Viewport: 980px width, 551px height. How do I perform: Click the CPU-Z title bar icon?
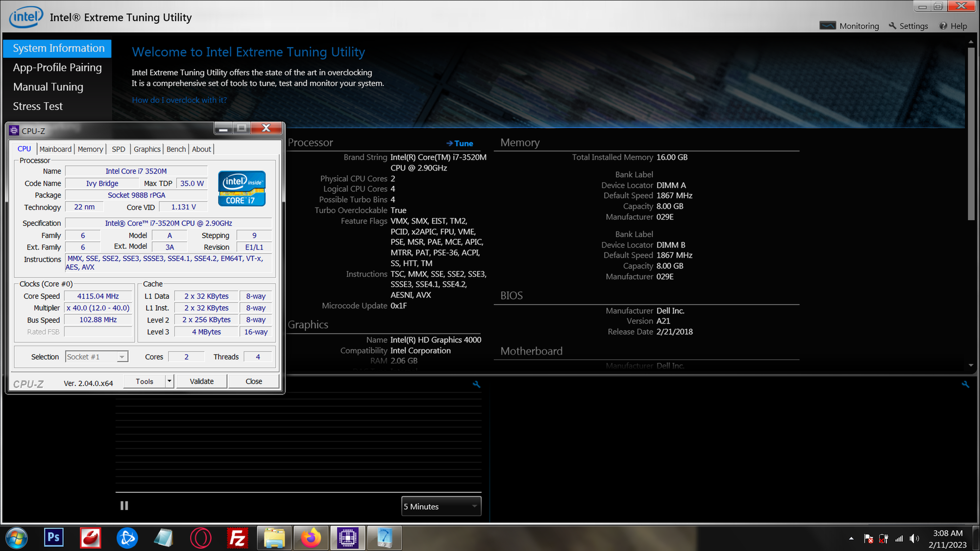[14, 131]
